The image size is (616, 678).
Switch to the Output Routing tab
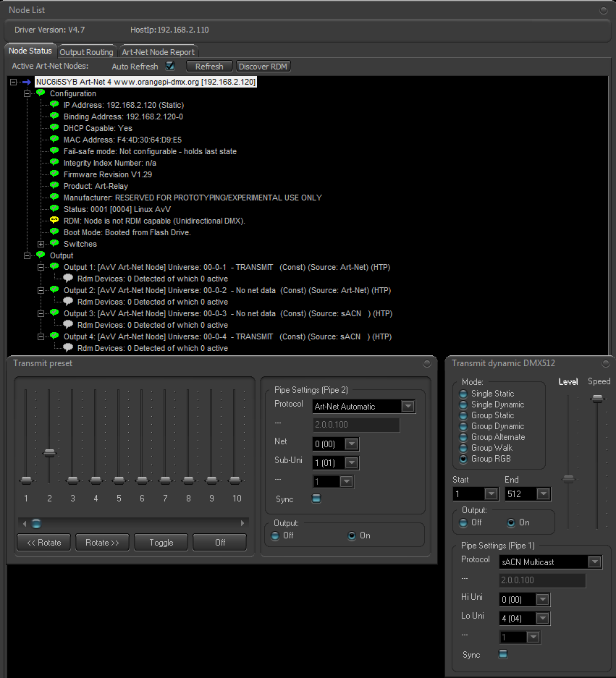pyautogui.click(x=87, y=52)
